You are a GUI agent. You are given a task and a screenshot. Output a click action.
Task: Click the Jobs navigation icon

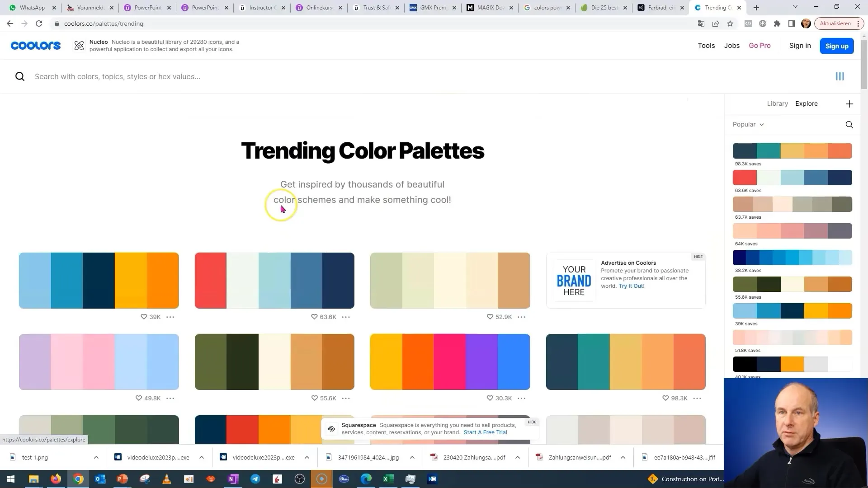pyautogui.click(x=731, y=45)
